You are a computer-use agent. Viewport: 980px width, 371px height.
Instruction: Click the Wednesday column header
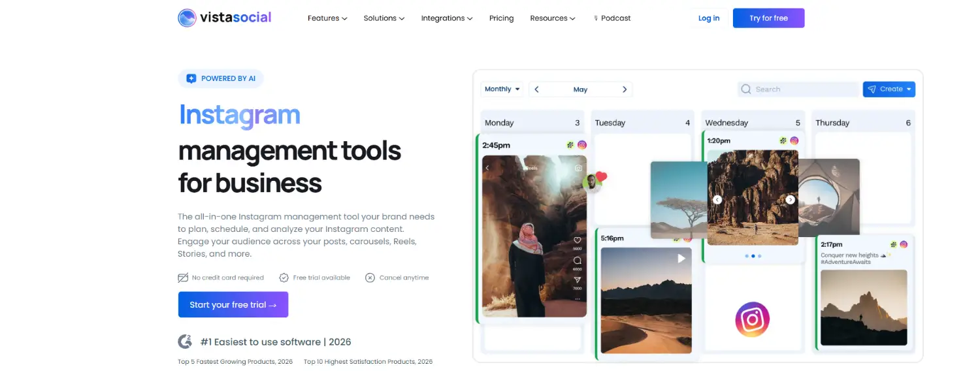point(752,123)
